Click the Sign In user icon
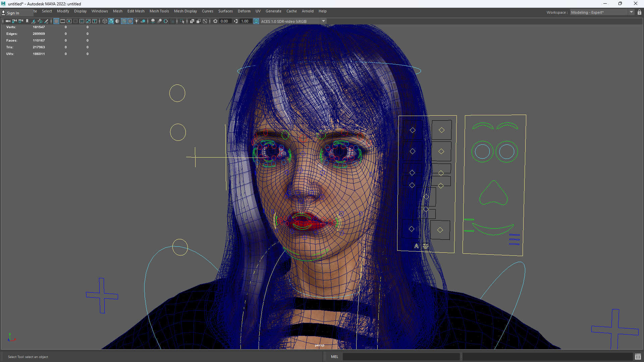The image size is (644, 362). point(3,13)
